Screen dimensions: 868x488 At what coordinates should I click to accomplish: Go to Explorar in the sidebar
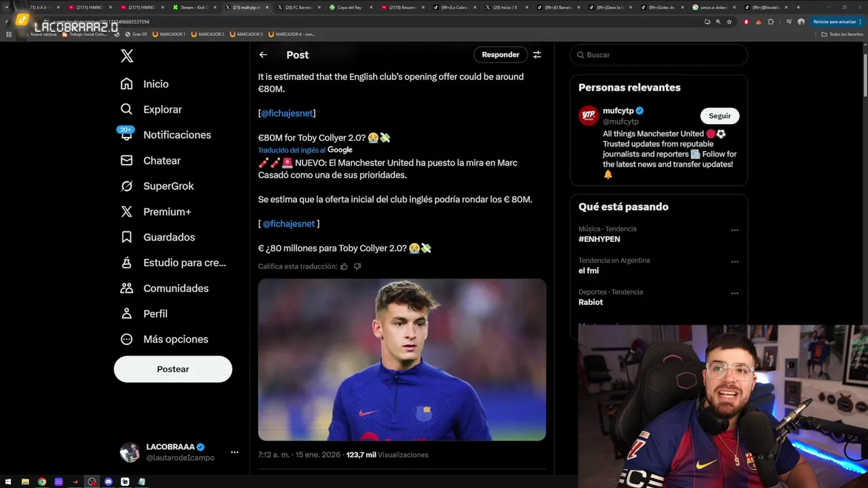point(127,110)
